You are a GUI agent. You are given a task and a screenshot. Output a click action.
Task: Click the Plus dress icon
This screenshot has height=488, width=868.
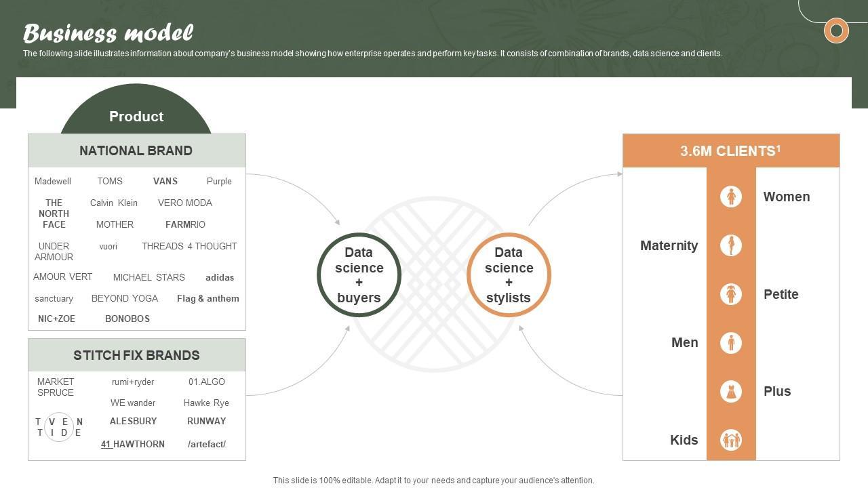pos(731,392)
